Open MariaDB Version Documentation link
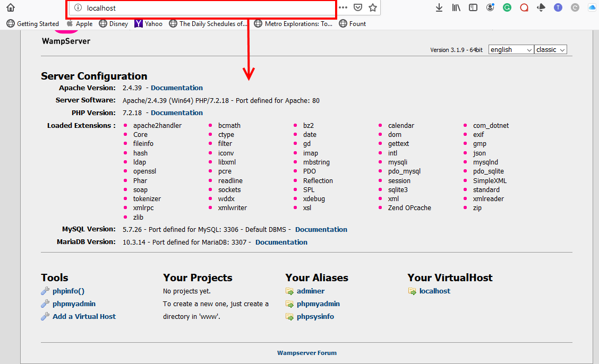The height and width of the screenshot is (364, 599). point(281,242)
